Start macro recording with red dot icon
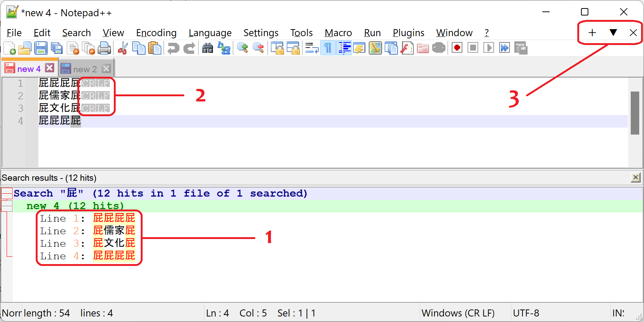Viewport: 644px width, 322px height. 457,48
